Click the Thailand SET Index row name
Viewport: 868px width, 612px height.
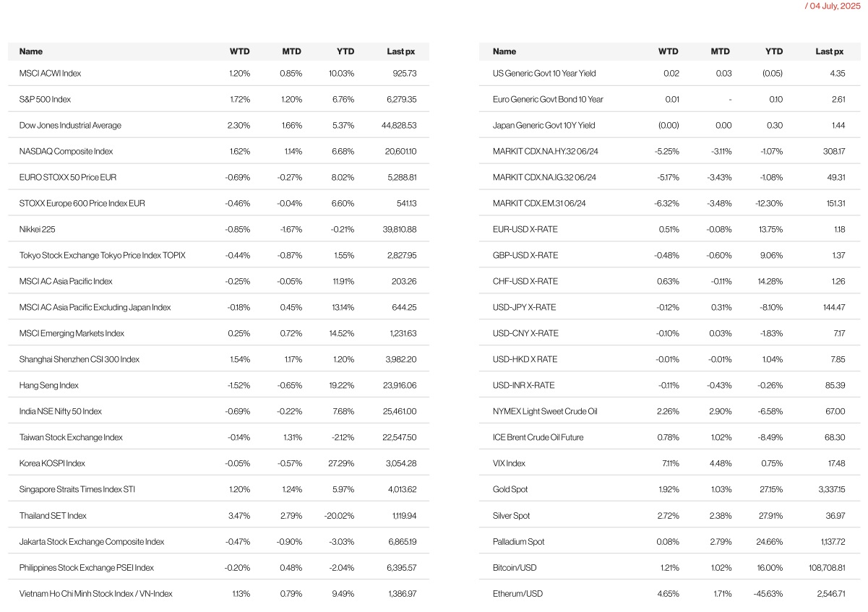click(x=53, y=515)
